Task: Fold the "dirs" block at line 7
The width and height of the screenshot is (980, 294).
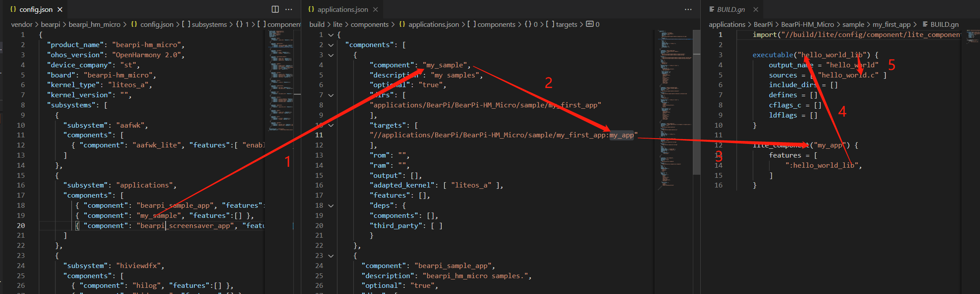Action: 331,95
